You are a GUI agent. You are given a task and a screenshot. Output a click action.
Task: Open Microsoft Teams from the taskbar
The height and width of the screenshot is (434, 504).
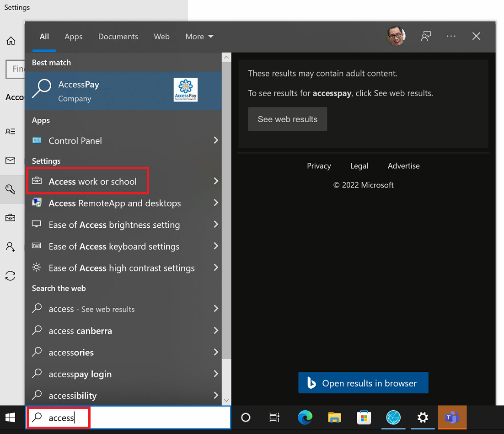coord(452,417)
